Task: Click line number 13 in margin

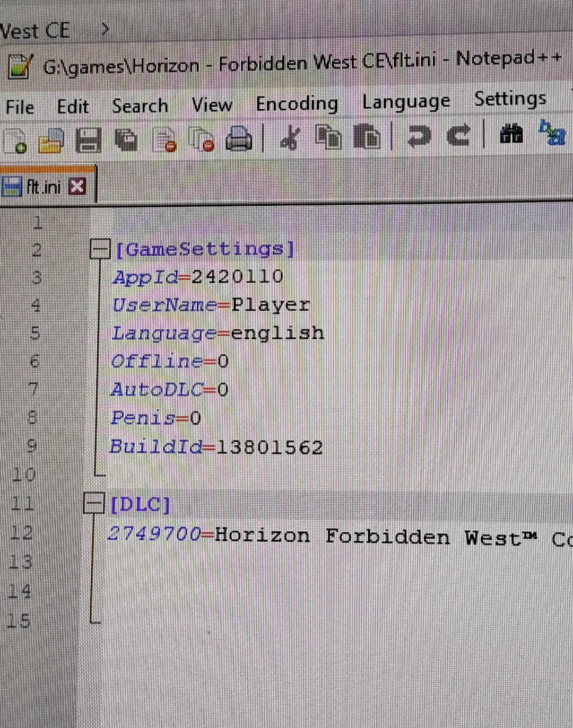Action: [x=21, y=562]
